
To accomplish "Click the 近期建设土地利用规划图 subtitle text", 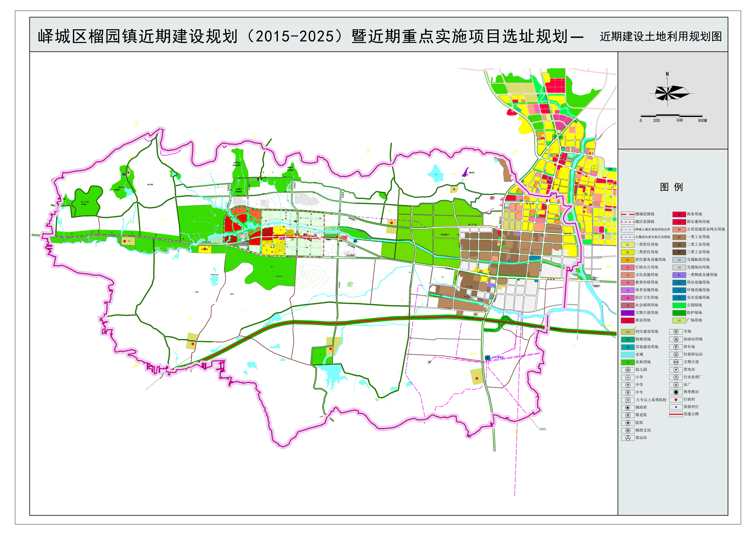I will 661,37.
